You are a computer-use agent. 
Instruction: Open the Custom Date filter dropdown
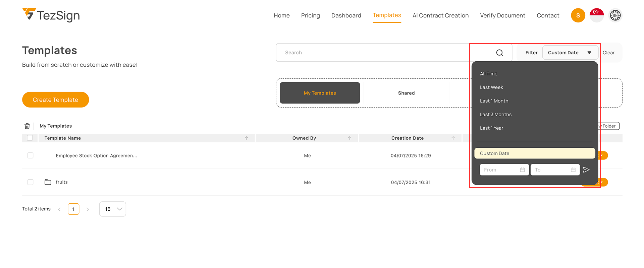tap(570, 53)
